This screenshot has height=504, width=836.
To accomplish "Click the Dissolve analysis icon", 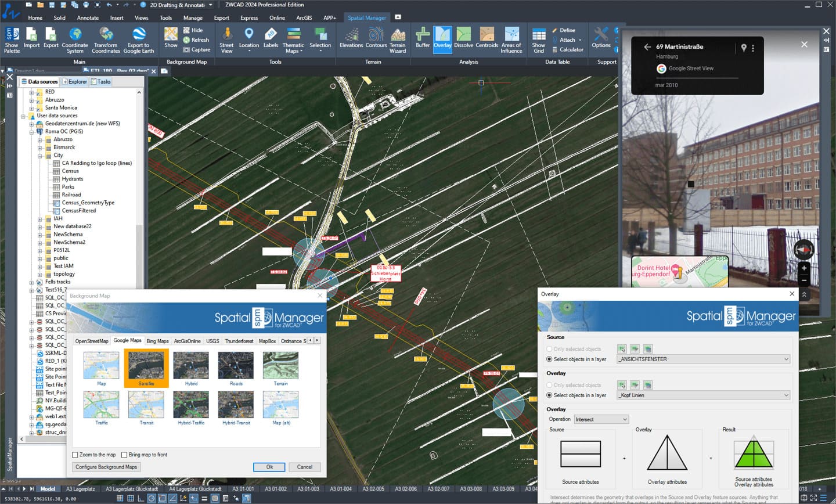I will pos(463,38).
